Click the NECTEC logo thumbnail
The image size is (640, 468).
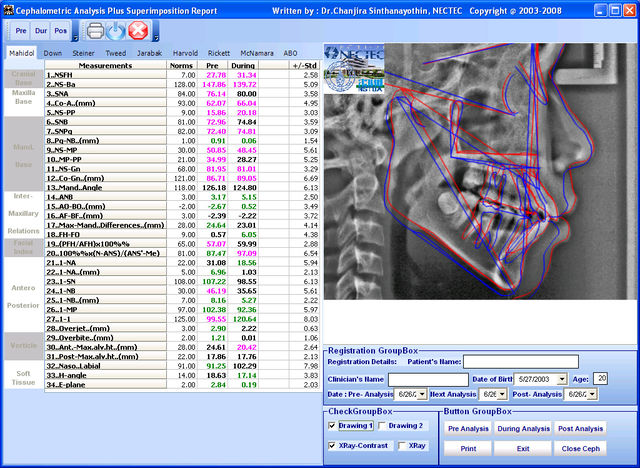354,69
